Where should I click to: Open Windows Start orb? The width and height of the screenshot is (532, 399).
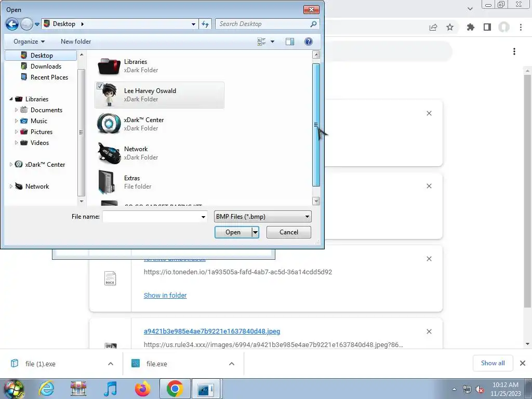point(14,389)
